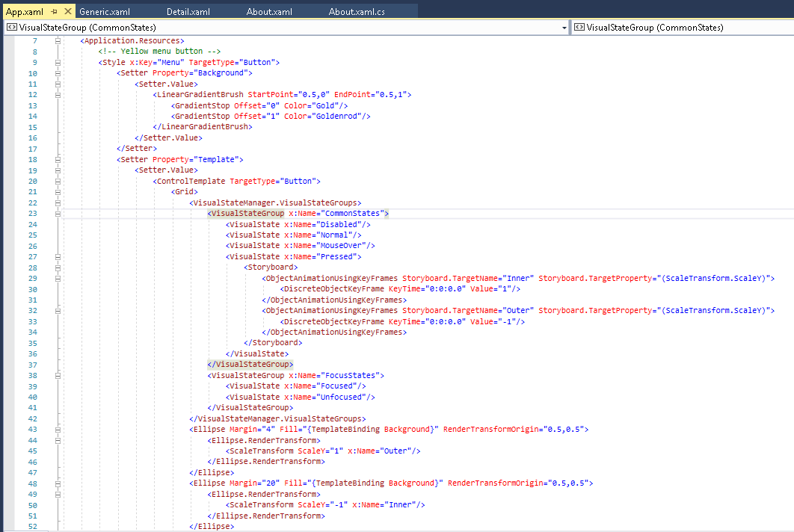Viewport: 794px width, 532px height.
Task: Collapse Ellipse.RenderTransform at line 44
Action: [58, 440]
